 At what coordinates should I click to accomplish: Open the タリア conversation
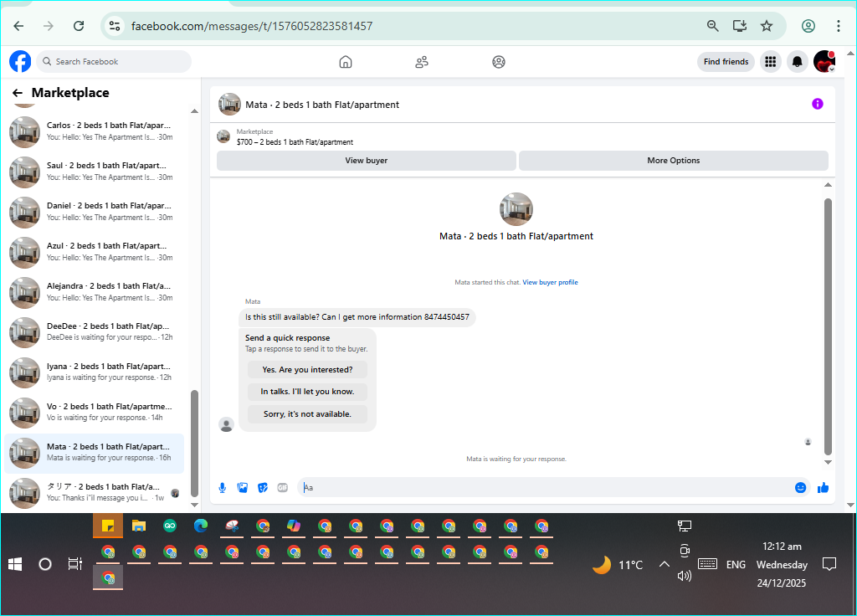94,493
